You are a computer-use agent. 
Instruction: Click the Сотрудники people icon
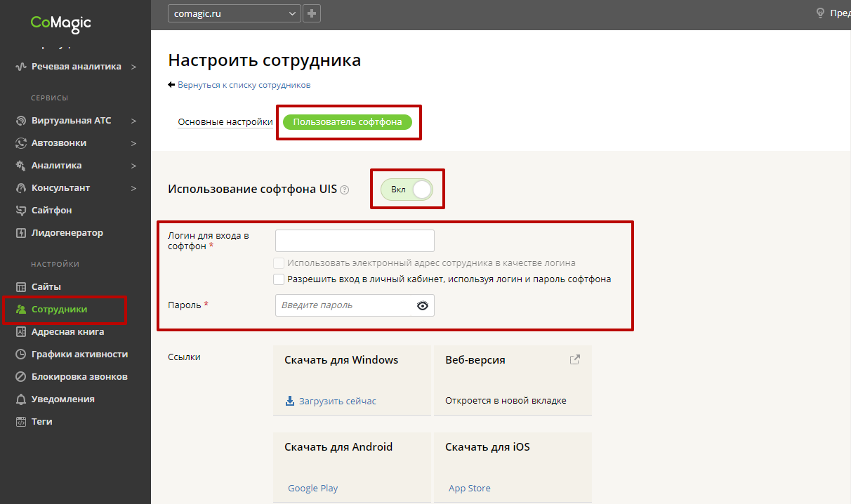21,310
